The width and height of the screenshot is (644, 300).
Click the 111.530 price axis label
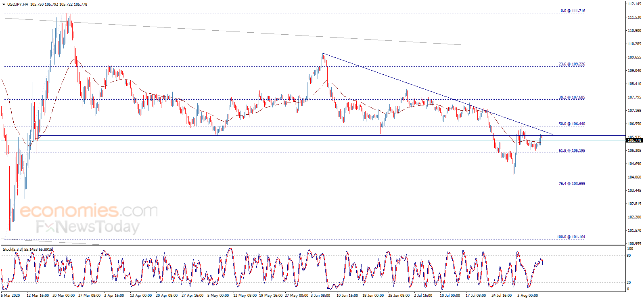[634, 17]
